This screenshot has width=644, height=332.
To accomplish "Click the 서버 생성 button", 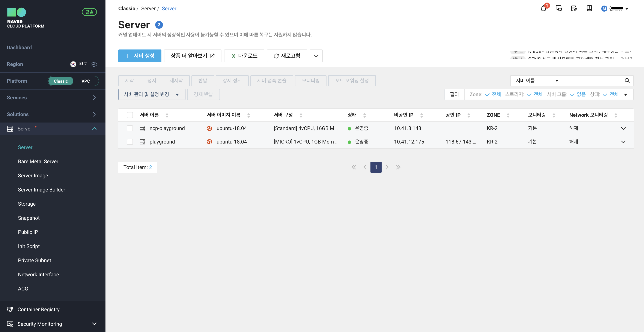I will click(x=140, y=56).
